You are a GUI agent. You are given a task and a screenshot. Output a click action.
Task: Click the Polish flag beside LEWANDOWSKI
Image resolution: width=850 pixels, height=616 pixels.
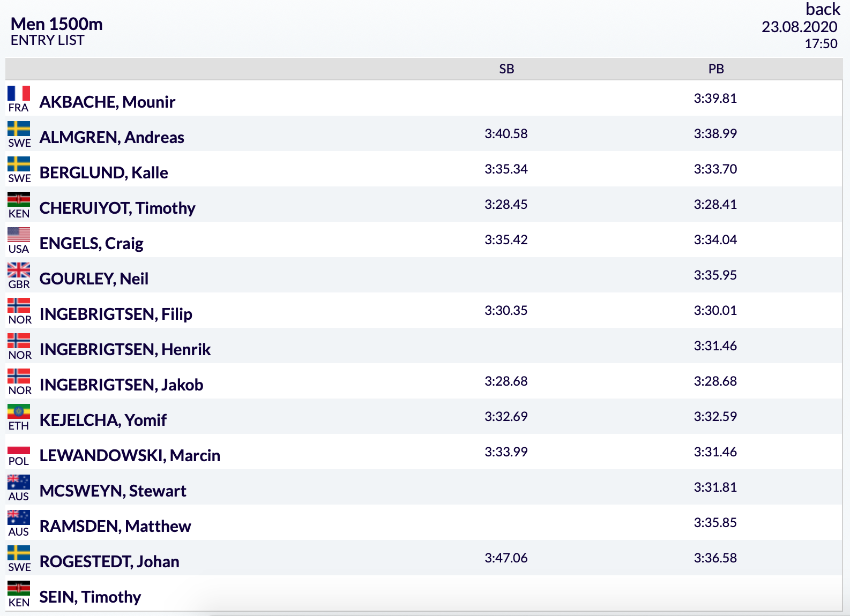tap(19, 447)
